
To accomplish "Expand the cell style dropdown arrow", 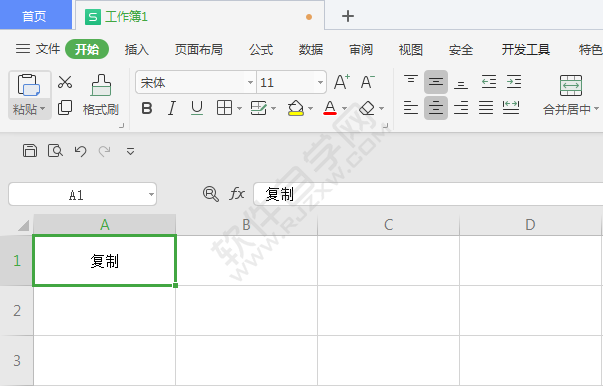I will pos(273,109).
